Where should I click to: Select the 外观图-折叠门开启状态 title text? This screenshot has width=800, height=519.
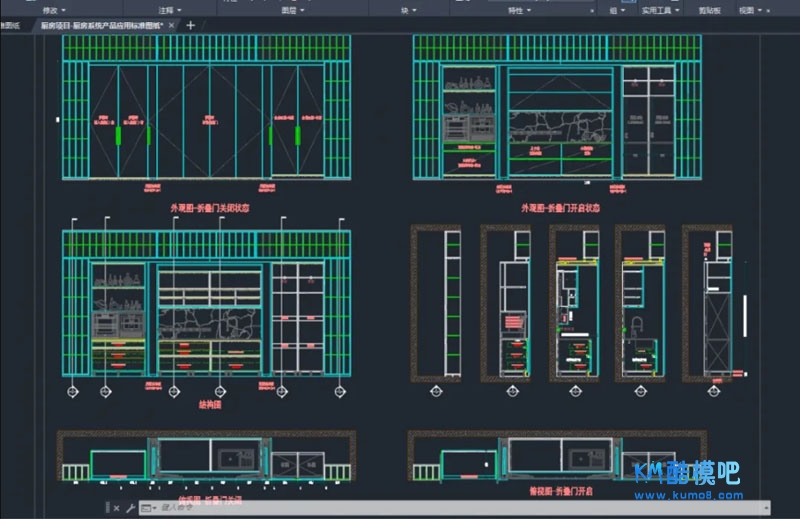[560, 208]
